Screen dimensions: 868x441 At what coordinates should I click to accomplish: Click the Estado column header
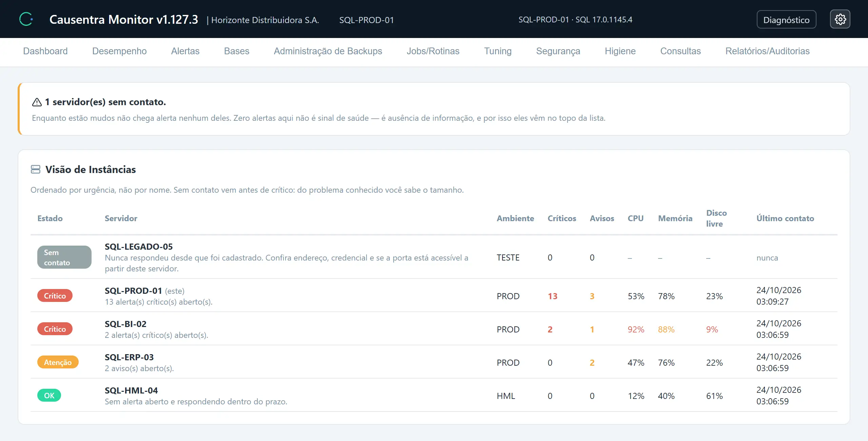pos(50,218)
